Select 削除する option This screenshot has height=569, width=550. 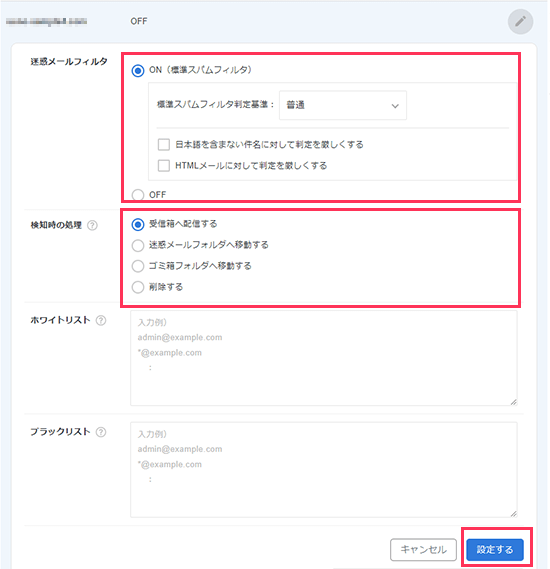point(138,287)
